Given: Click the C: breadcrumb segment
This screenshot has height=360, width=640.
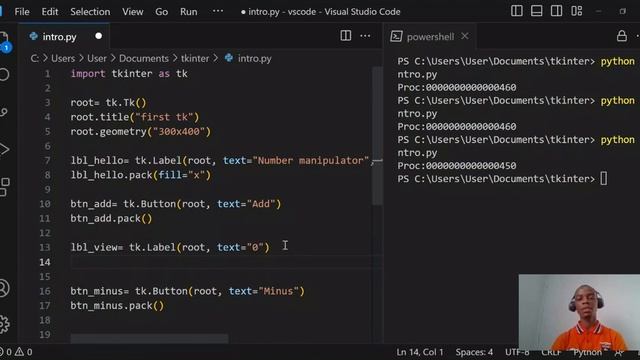Looking at the screenshot, I should pos(35,58).
